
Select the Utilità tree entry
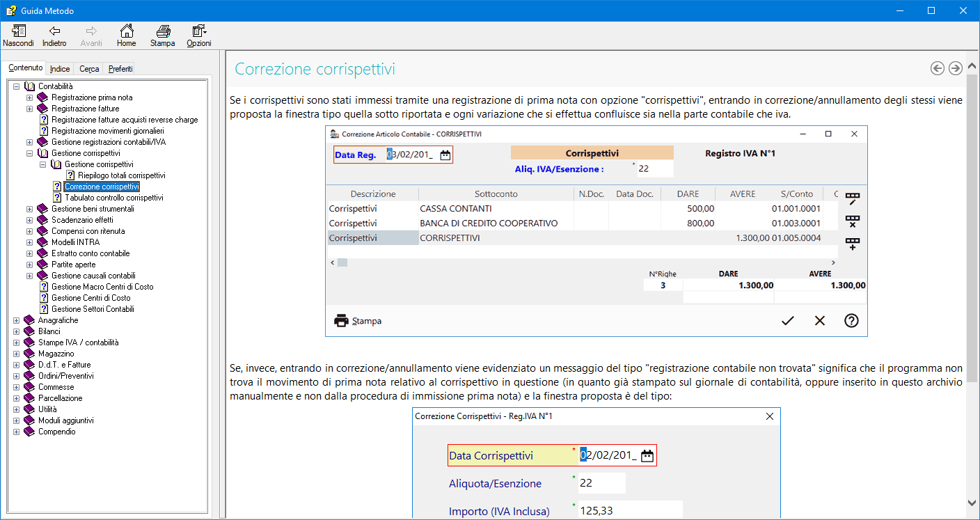pos(47,409)
